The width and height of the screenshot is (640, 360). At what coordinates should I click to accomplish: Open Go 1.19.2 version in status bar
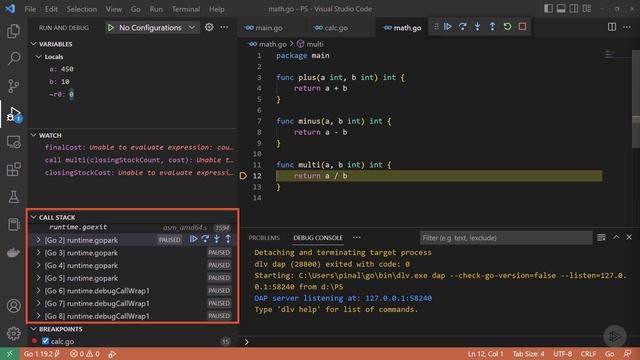(42, 354)
